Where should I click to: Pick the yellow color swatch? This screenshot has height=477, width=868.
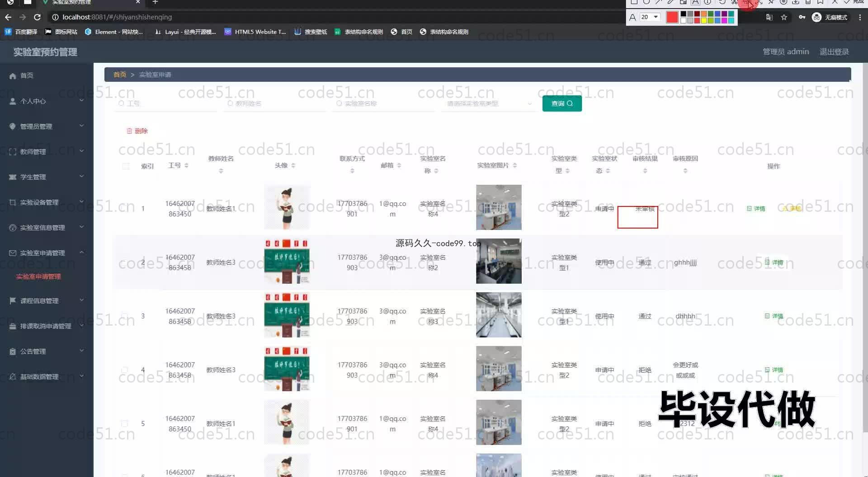pyautogui.click(x=704, y=20)
